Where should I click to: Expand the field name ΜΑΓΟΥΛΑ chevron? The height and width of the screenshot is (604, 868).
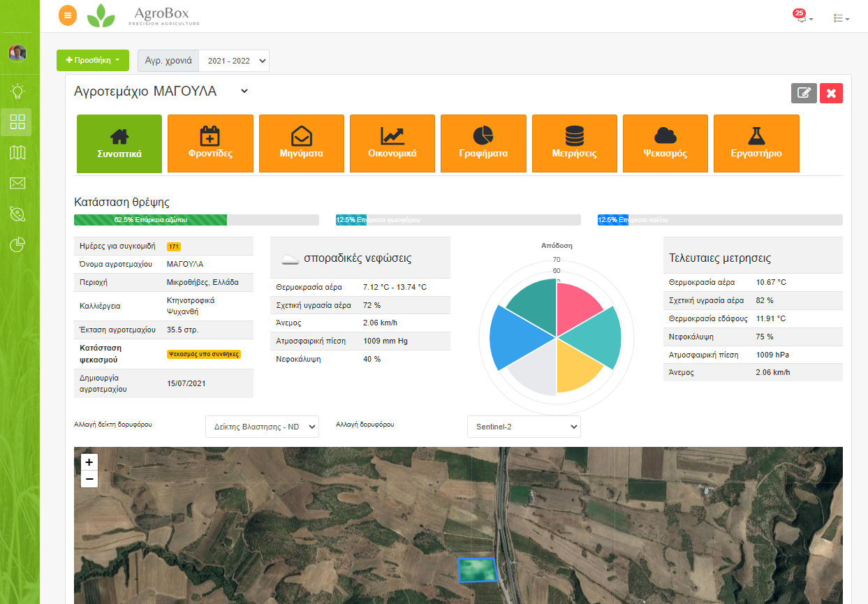pos(244,91)
